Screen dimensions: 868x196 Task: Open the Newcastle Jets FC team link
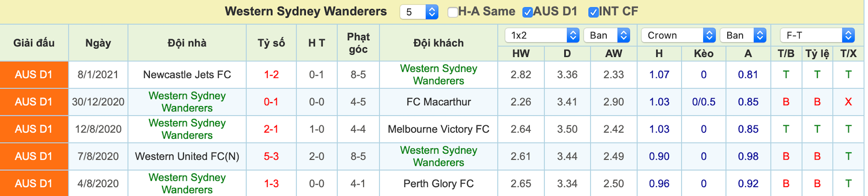click(187, 75)
